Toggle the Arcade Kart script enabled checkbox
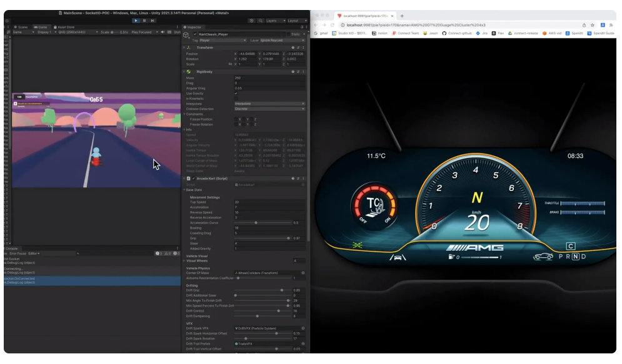 pyautogui.click(x=194, y=179)
